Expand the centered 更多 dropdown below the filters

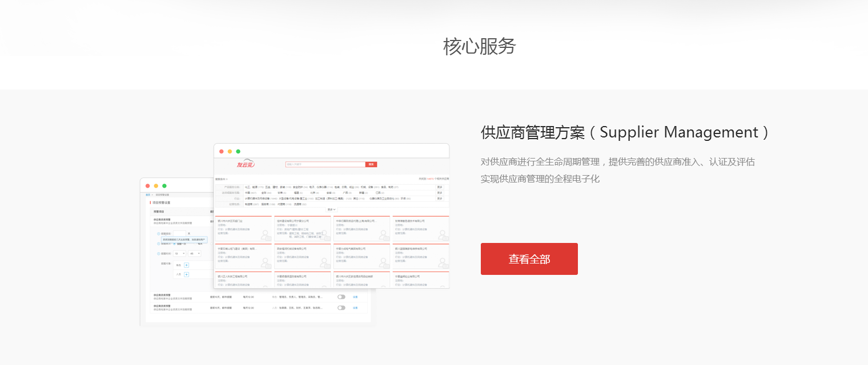(x=331, y=209)
